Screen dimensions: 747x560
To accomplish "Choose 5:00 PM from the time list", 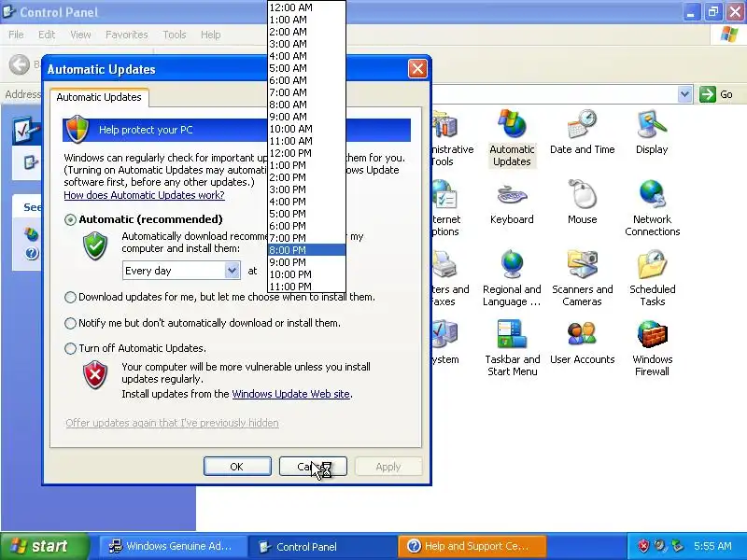I will (x=307, y=214).
